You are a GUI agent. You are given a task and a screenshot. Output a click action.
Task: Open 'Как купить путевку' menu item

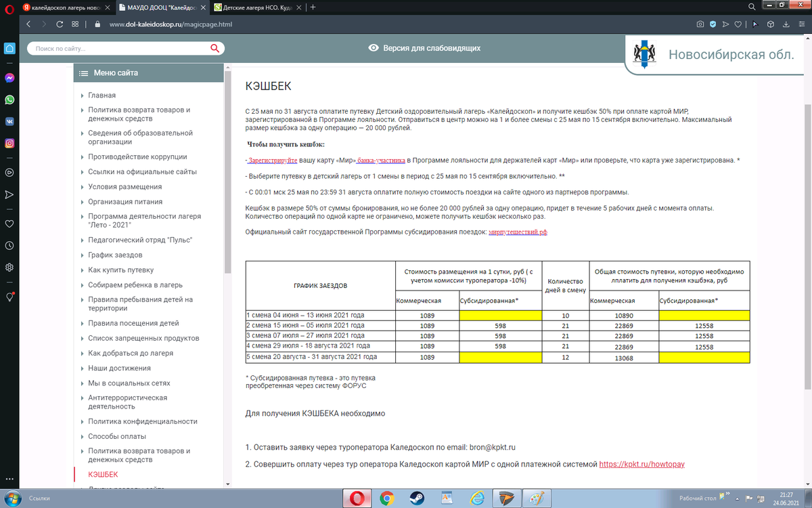pos(120,270)
